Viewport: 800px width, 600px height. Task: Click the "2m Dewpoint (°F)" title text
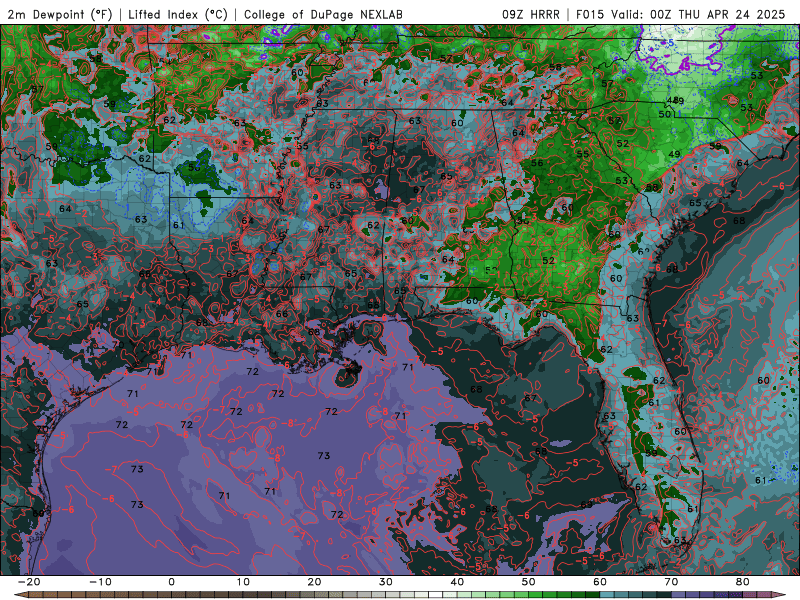point(60,15)
